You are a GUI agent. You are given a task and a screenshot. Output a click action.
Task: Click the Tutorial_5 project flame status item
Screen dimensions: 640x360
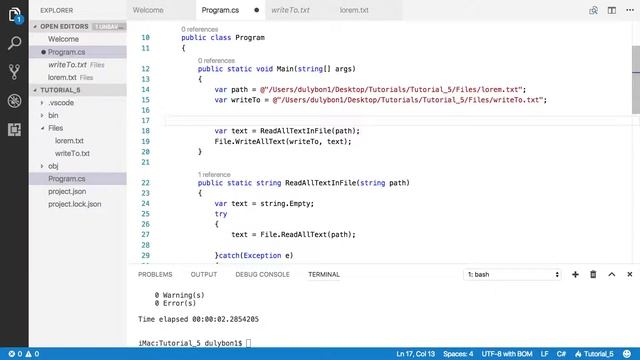tap(594, 354)
